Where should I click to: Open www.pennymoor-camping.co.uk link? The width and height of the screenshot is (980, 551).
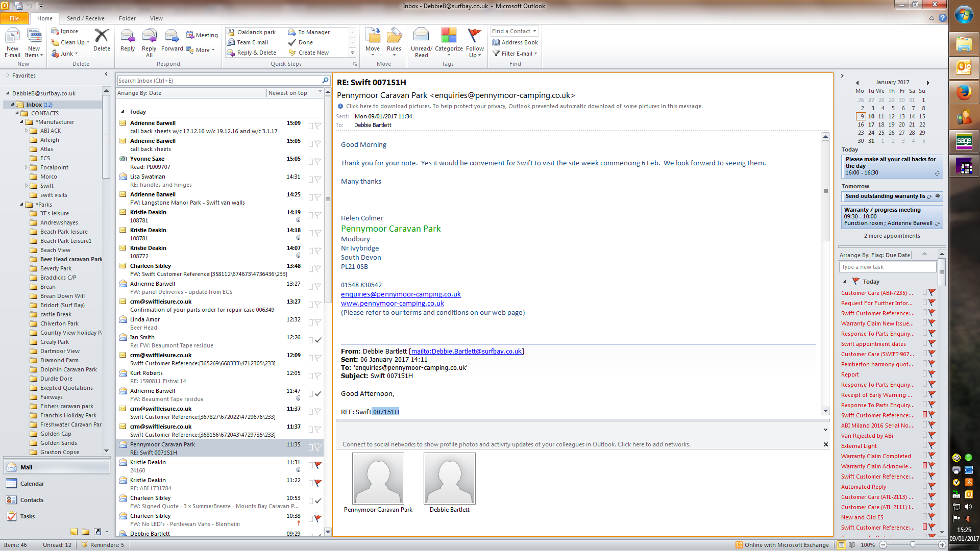(392, 303)
